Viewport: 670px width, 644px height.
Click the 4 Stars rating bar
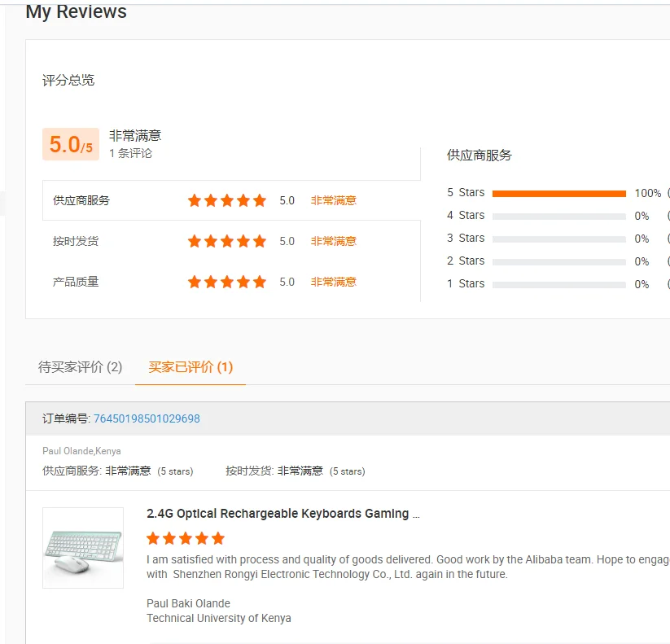pos(558,216)
